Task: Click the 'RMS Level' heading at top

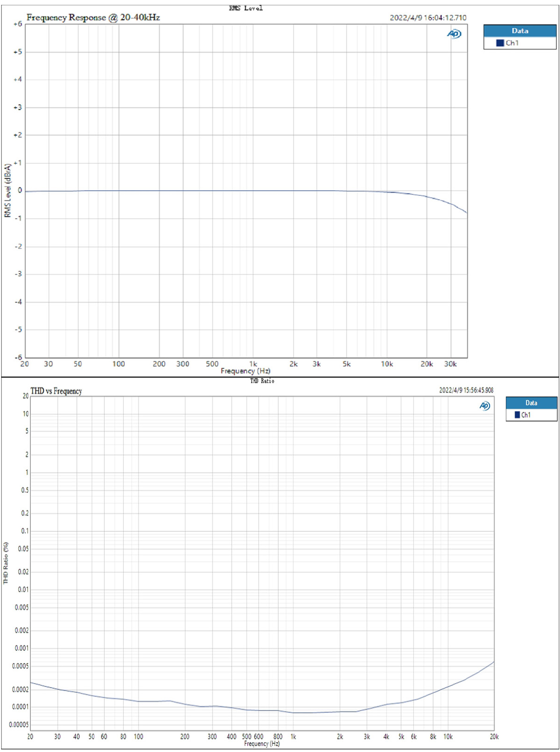Action: pos(246,8)
